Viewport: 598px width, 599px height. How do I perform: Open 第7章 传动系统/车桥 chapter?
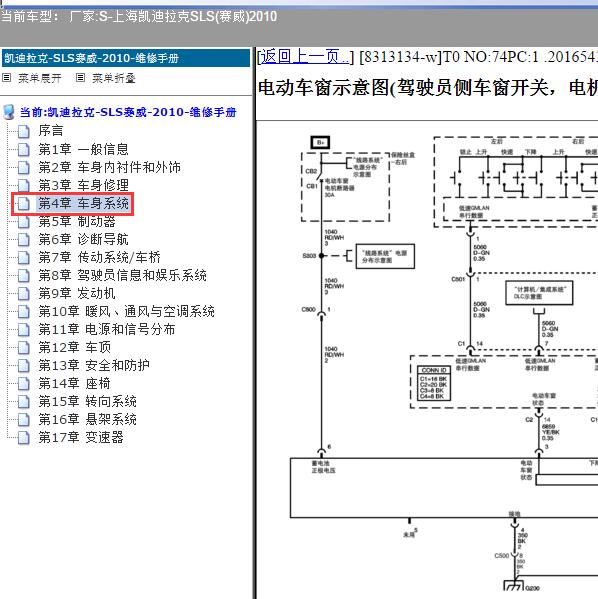(99, 257)
